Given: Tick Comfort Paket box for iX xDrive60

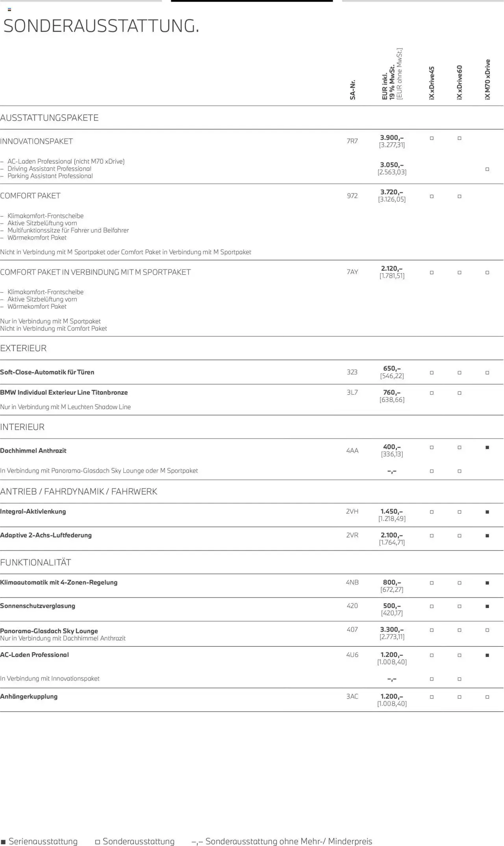Looking at the screenshot, I should [x=460, y=196].
